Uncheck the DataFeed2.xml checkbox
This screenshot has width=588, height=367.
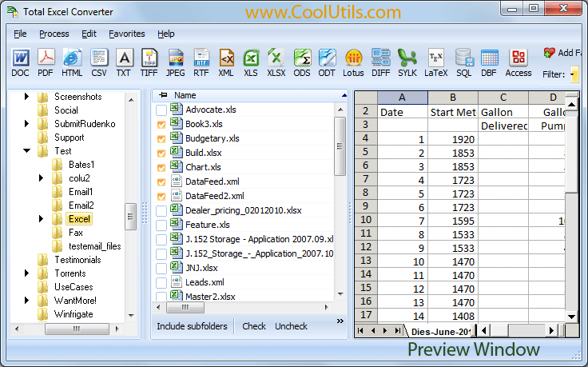coord(161,197)
